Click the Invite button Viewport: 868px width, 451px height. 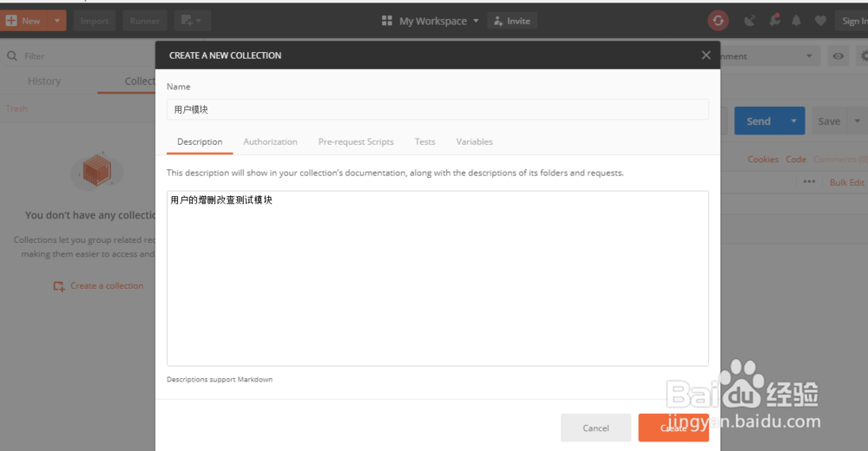coord(512,21)
